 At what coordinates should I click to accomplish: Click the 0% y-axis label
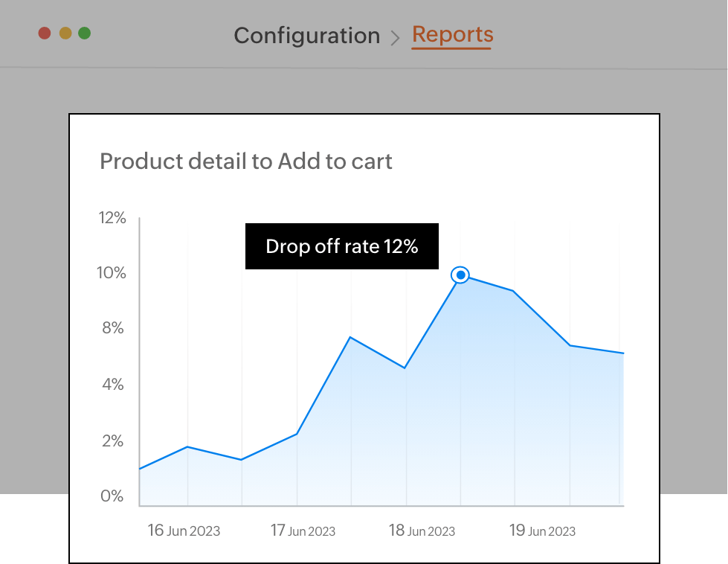click(112, 496)
